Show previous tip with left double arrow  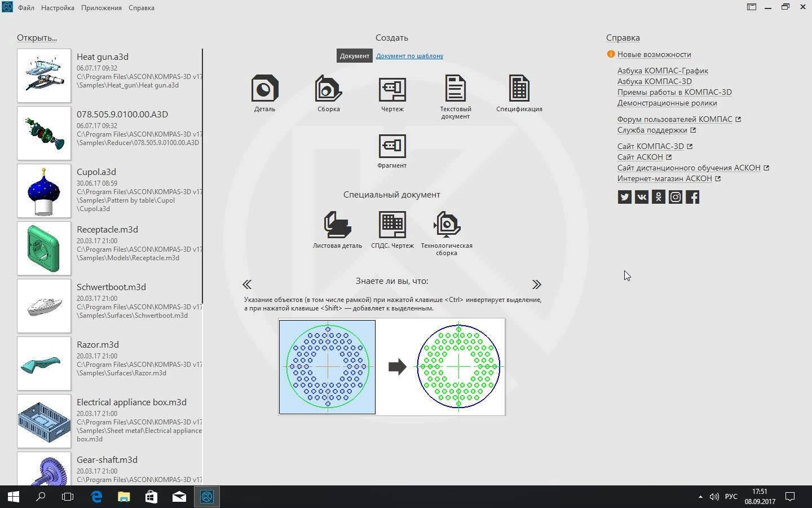pyautogui.click(x=247, y=284)
